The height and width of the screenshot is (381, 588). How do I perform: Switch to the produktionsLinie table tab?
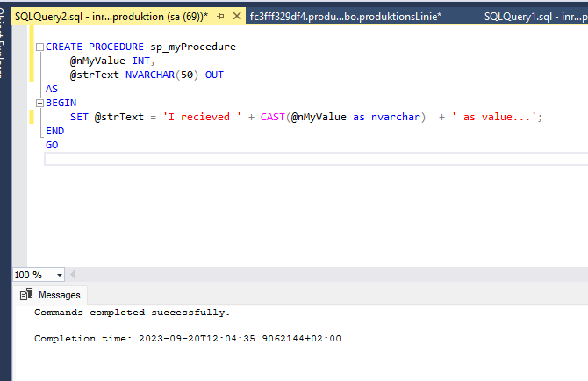pyautogui.click(x=345, y=17)
